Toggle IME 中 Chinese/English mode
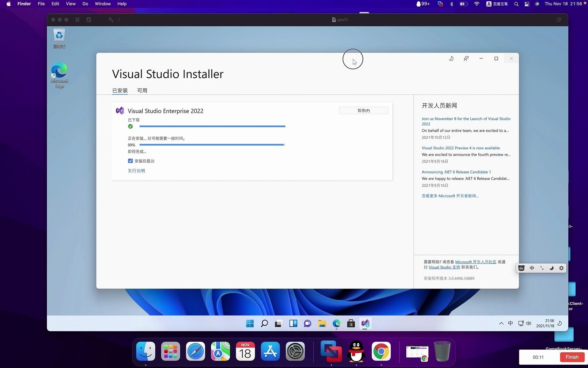The image size is (588, 368). (x=532, y=268)
